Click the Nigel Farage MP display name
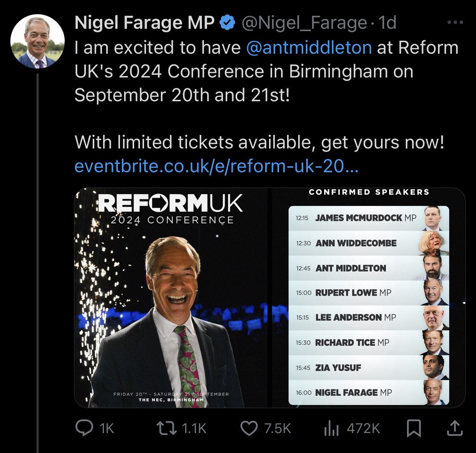Screen dimensions: 476x453 point(144,23)
